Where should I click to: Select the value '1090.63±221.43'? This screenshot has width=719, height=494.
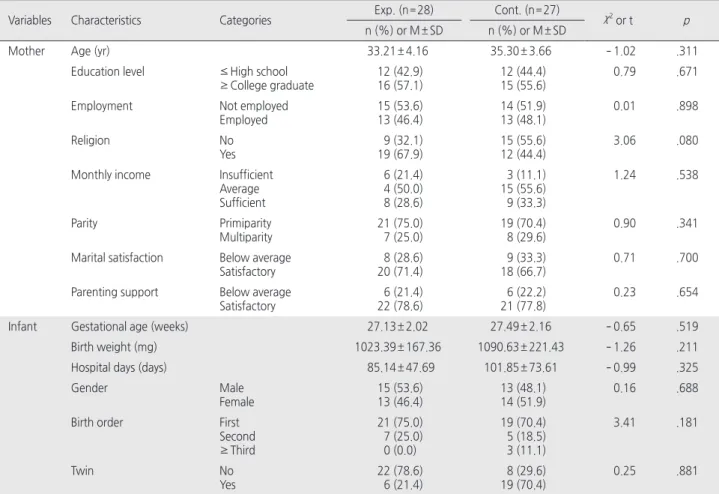[521, 347]
